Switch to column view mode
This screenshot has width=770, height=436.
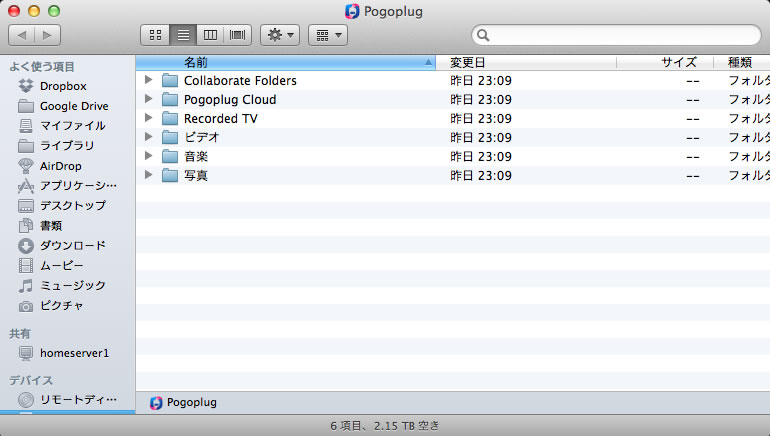pos(210,35)
